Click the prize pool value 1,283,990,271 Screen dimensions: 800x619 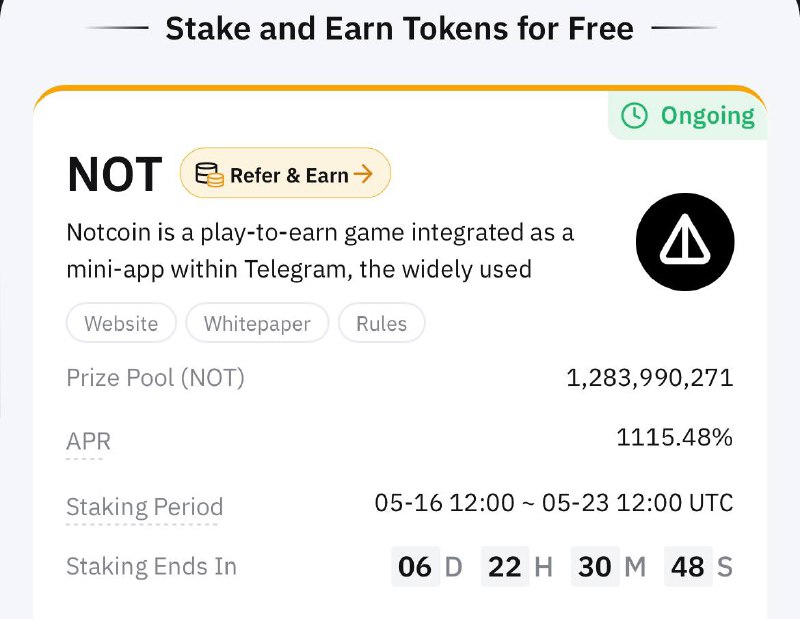(649, 378)
